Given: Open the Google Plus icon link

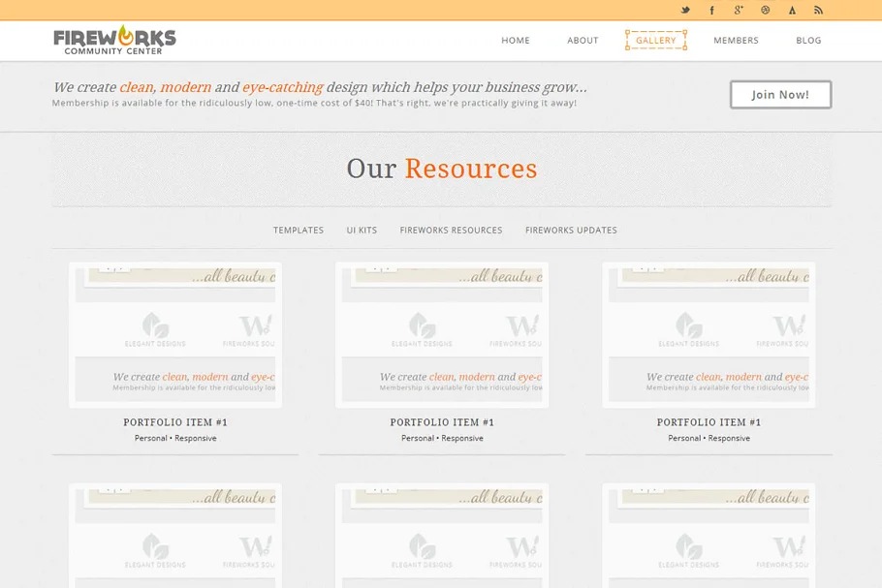Looking at the screenshot, I should pyautogui.click(x=739, y=11).
